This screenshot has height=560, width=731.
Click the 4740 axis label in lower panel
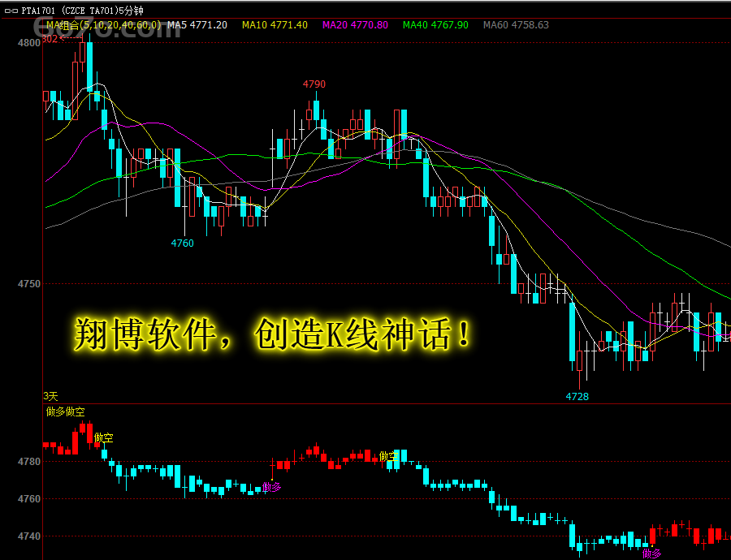[29, 536]
